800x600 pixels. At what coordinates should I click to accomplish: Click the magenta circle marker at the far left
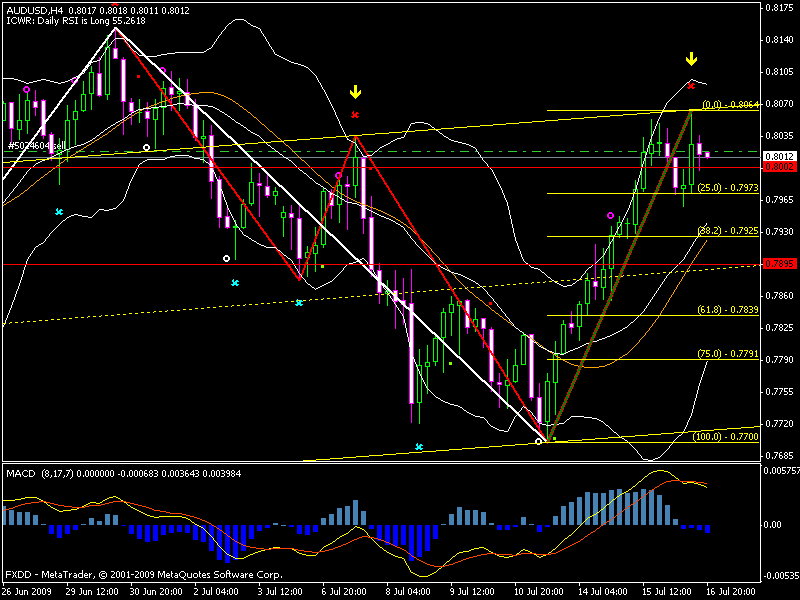27,90
